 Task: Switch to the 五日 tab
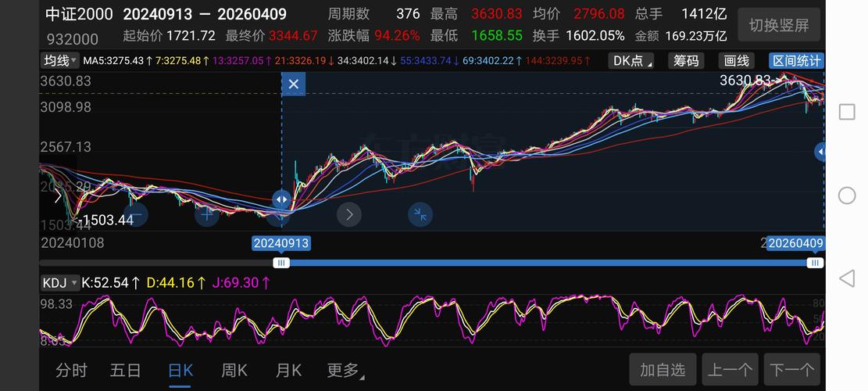pos(126,370)
